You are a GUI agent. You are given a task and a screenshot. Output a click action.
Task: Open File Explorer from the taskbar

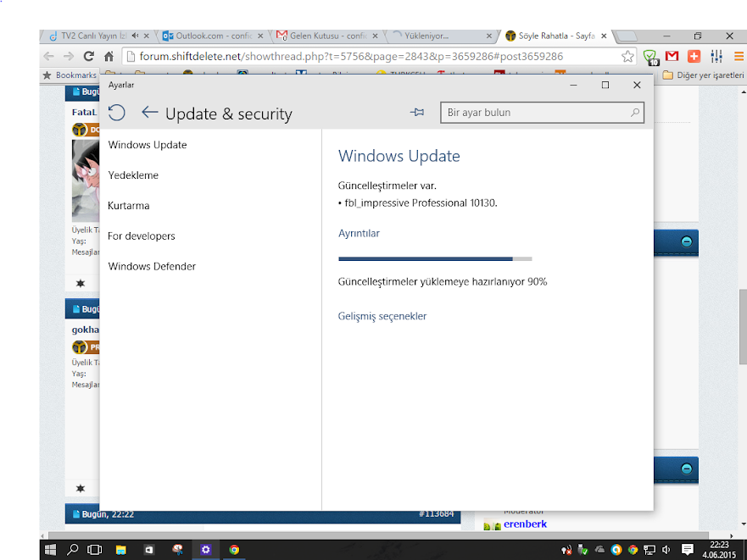pyautogui.click(x=121, y=550)
